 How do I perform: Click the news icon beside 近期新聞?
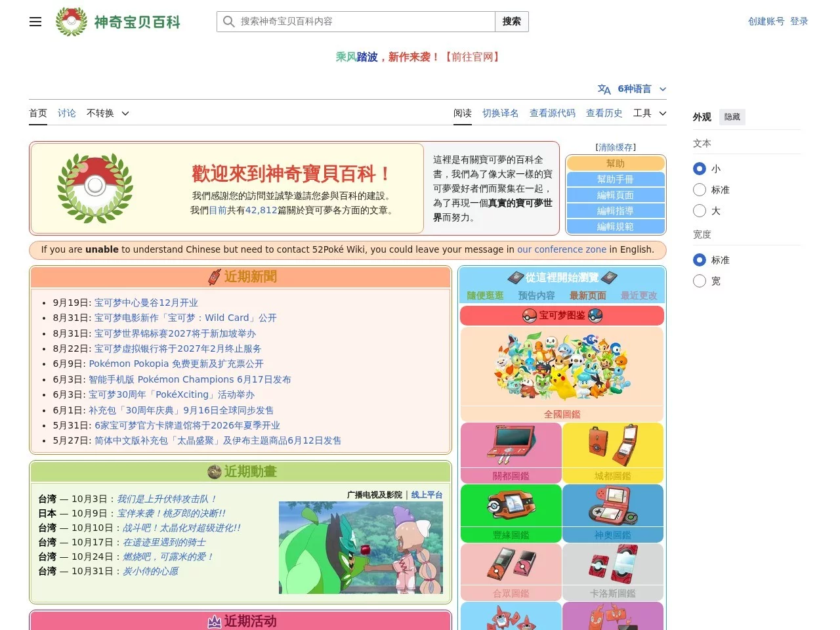click(x=215, y=277)
